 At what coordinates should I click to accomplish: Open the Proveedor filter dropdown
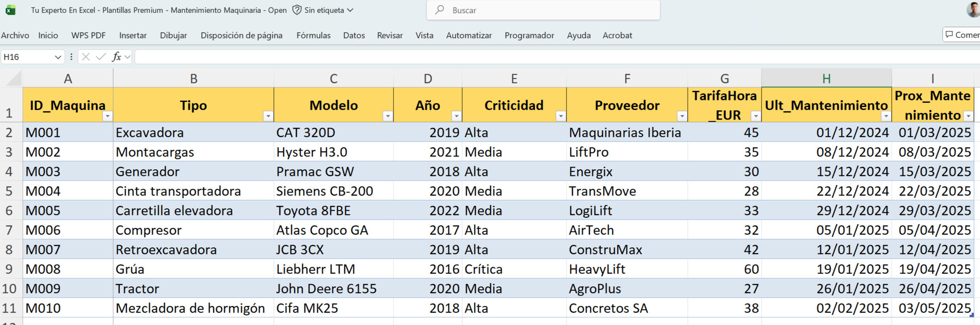point(681,116)
